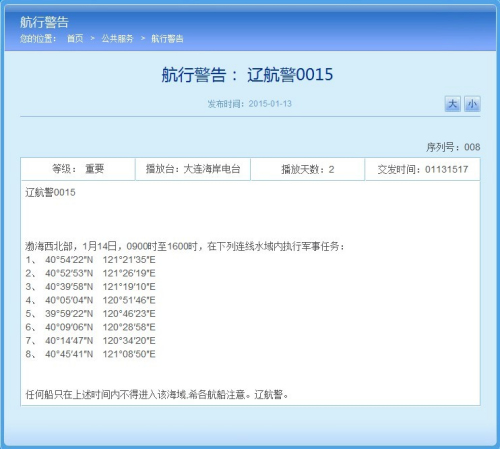Click the 播放台 大连海岸电台 cell
Image resolution: width=500 pixels, height=449 pixels.
[193, 169]
